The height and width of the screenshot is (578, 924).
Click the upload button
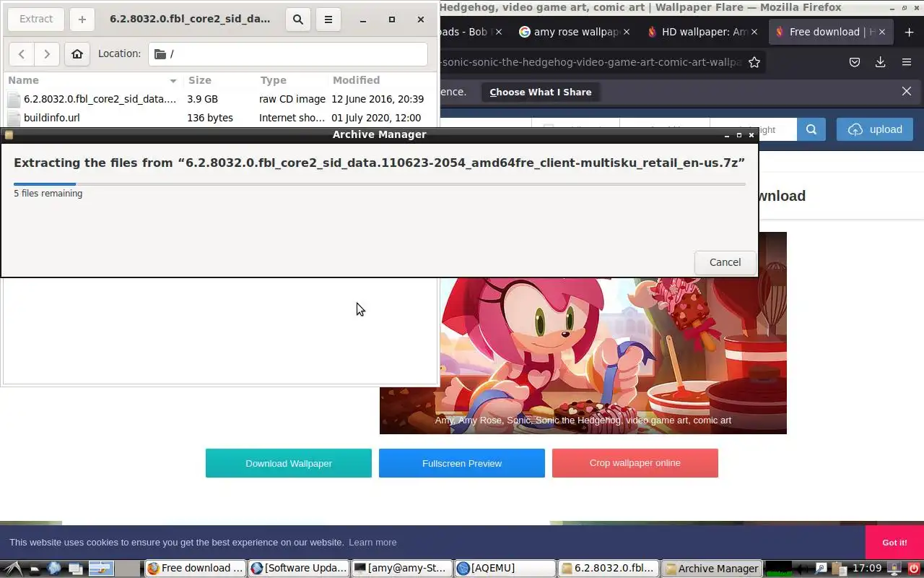coord(875,129)
